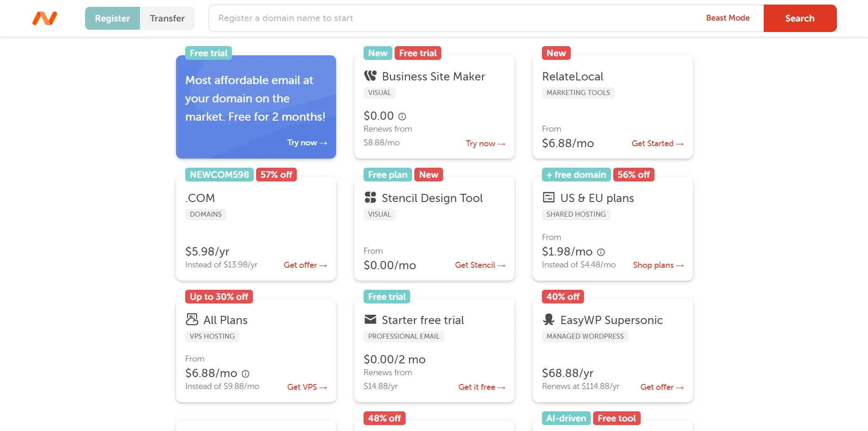The height and width of the screenshot is (431, 868).
Task: Click Try now on the email promo card
Action: tap(307, 143)
